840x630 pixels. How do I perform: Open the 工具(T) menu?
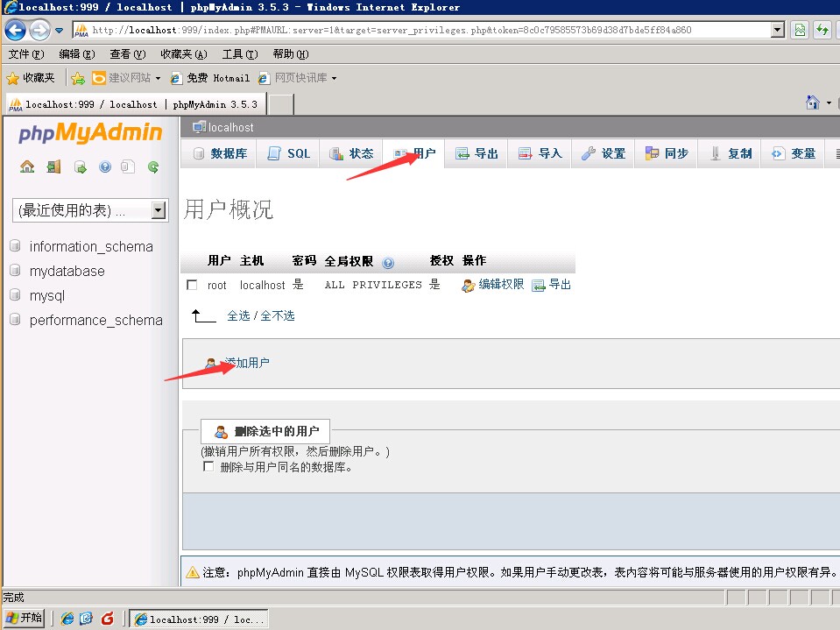(x=240, y=54)
